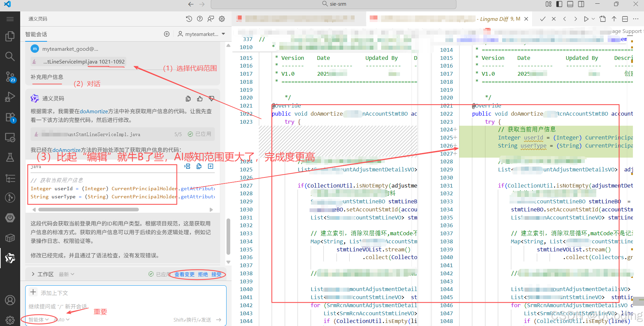Open the Accounts menu in activity bar

pos(10,300)
